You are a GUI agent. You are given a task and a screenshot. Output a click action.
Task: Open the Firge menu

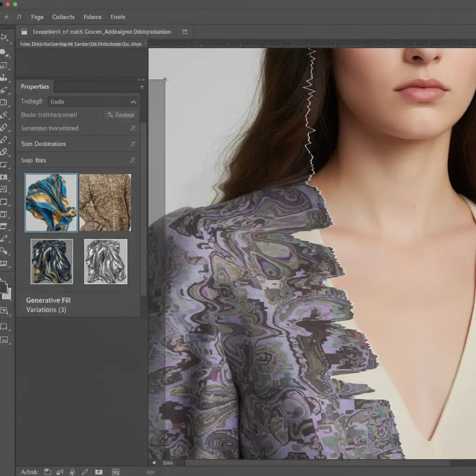click(37, 17)
